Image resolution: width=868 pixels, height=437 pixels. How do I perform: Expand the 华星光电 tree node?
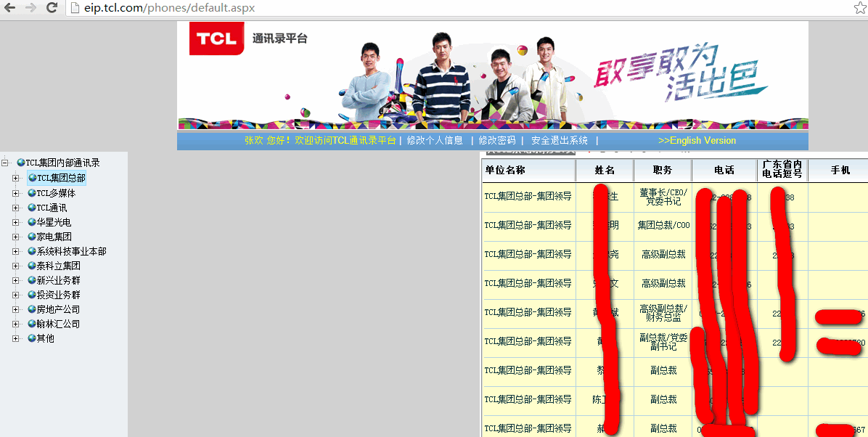click(15, 222)
